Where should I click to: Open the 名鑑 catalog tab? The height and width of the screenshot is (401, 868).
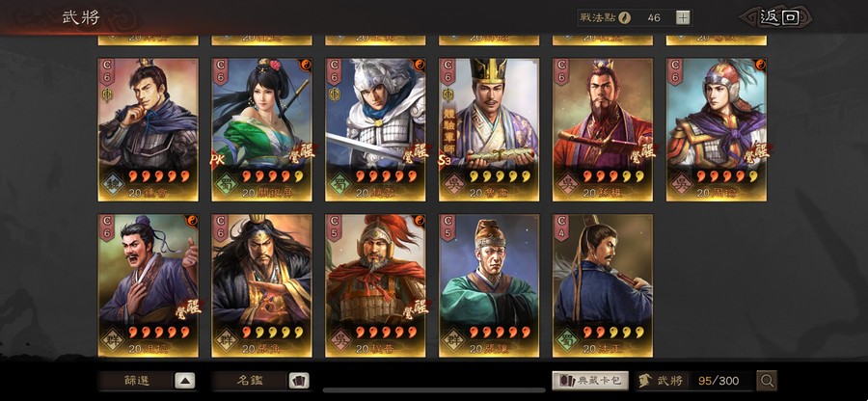pos(250,381)
